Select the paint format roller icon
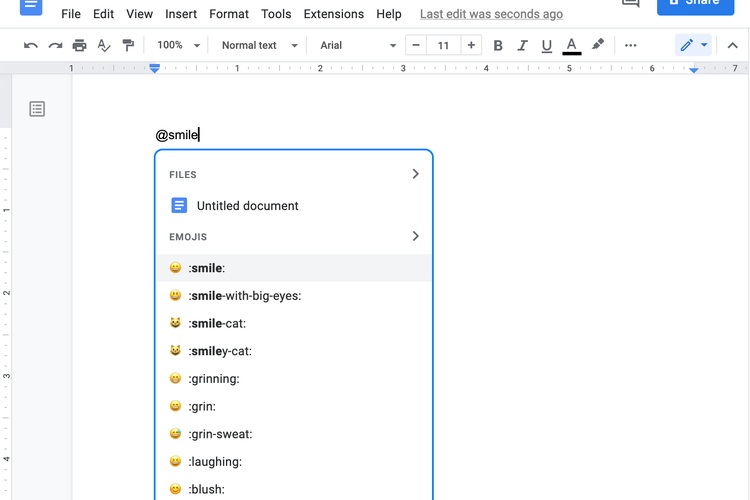The width and height of the screenshot is (750, 500). (x=128, y=45)
